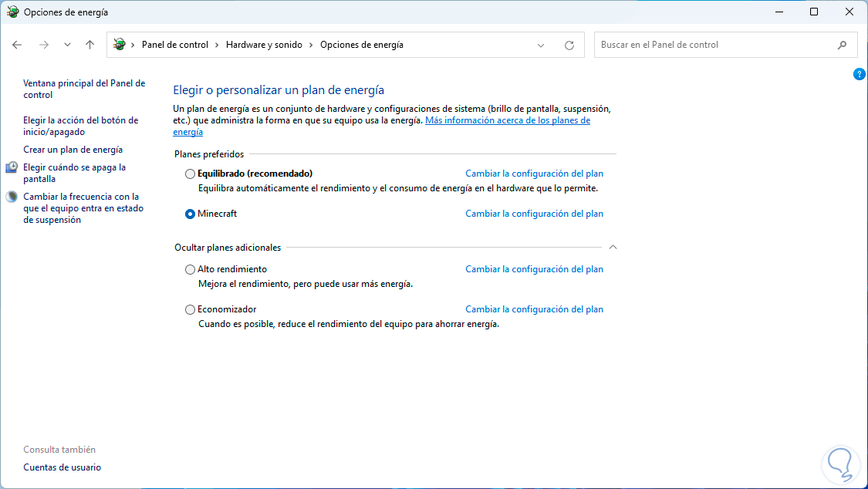868x489 pixels.
Task: Expand chevron after Panel de control breadcrumb
Action: 217,45
